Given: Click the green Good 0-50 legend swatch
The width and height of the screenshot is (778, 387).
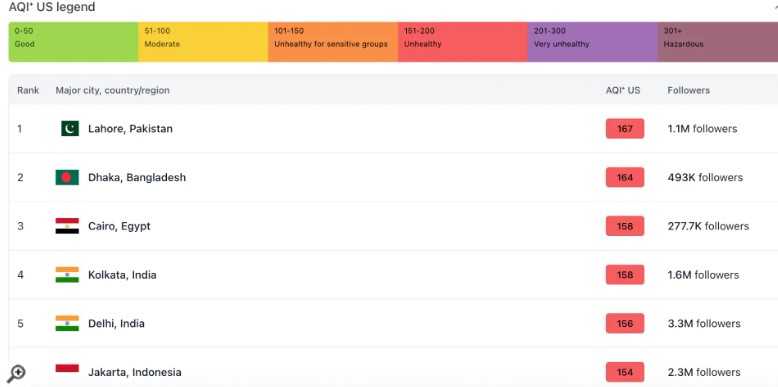Looking at the screenshot, I should pyautogui.click(x=73, y=42).
